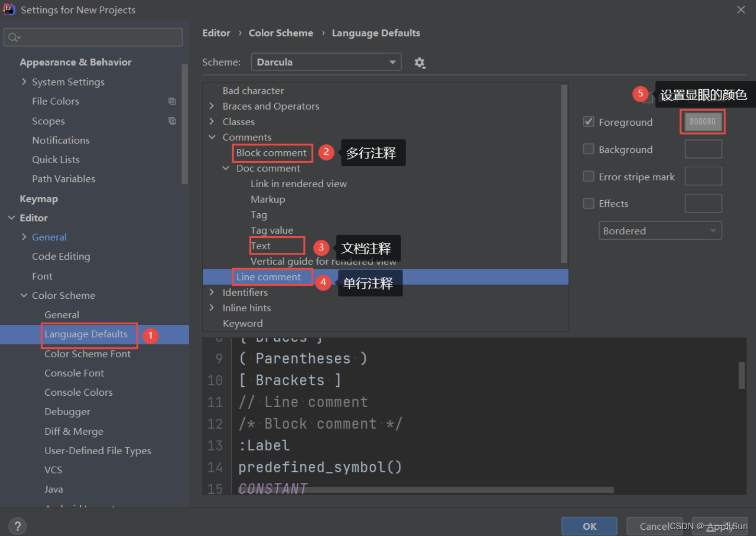The height and width of the screenshot is (536, 756).
Task: Enable the Background checkbox
Action: coord(589,149)
